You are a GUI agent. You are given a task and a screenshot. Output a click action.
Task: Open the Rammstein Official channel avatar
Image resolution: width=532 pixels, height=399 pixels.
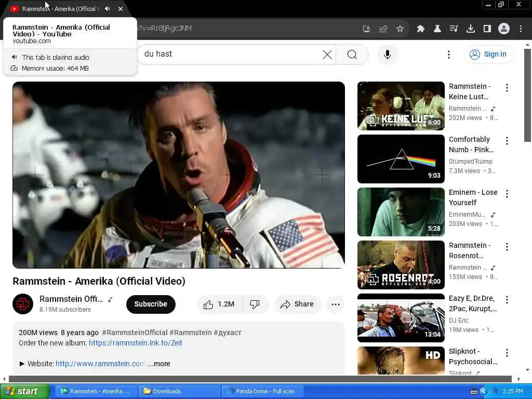pos(23,303)
